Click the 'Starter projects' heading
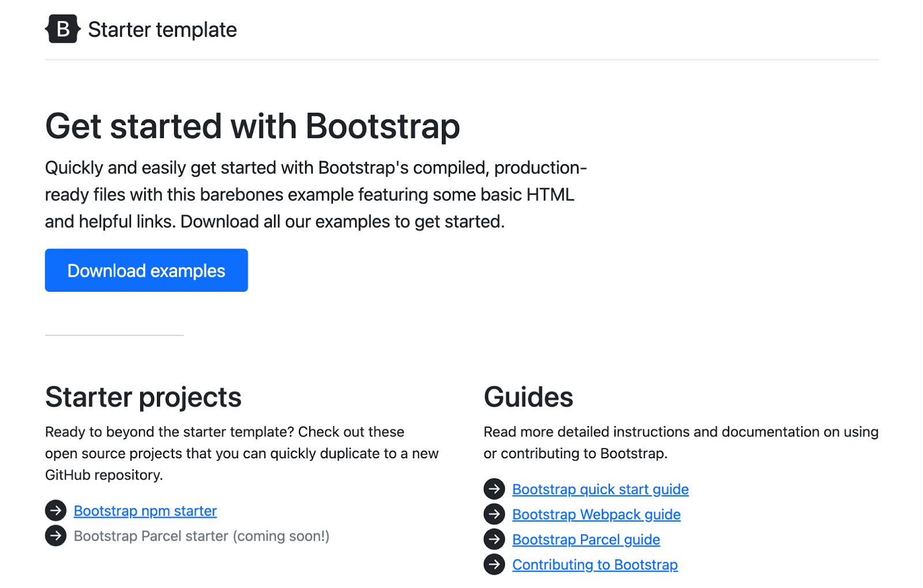923x588 pixels. [143, 397]
